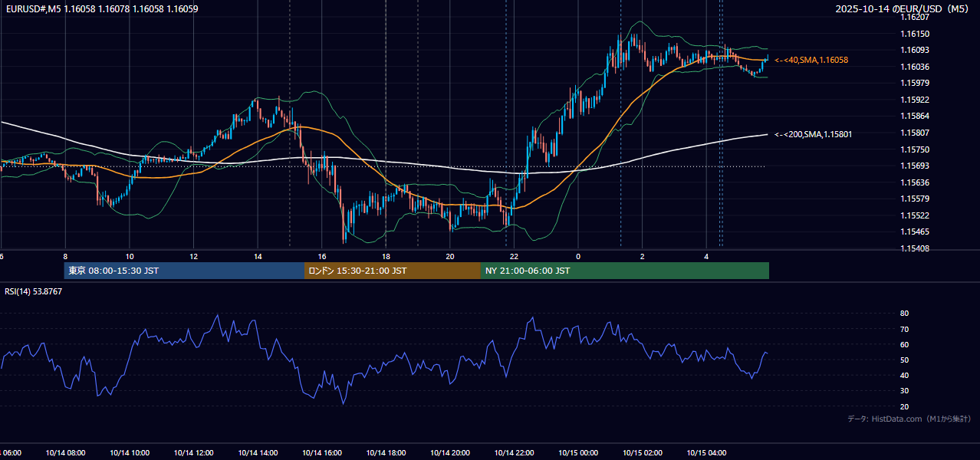Click price axis value 1.15979

click(915, 83)
